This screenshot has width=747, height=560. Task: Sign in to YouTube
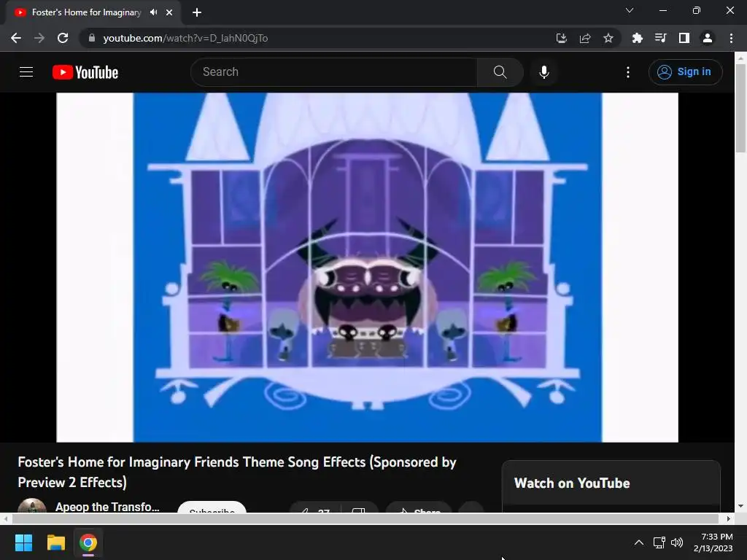point(685,72)
